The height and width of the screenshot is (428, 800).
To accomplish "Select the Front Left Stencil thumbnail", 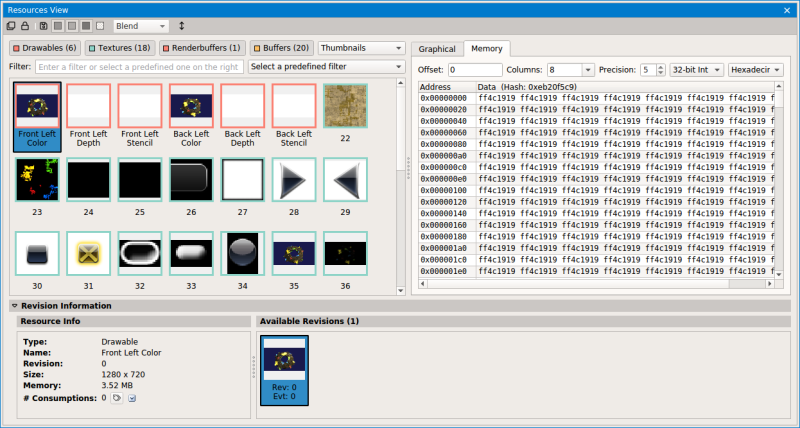I will 140,116.
